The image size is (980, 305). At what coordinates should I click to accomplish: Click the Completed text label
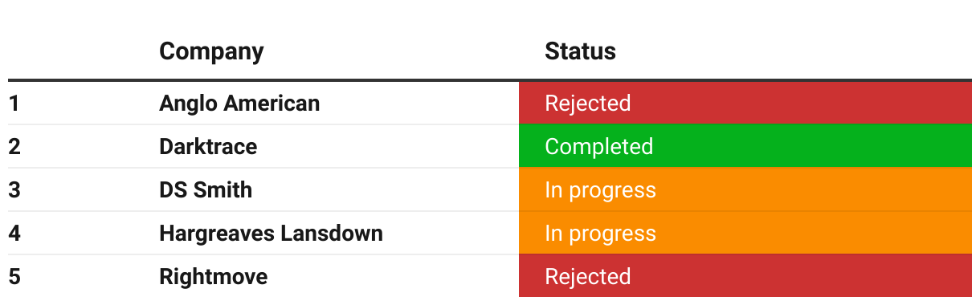598,147
